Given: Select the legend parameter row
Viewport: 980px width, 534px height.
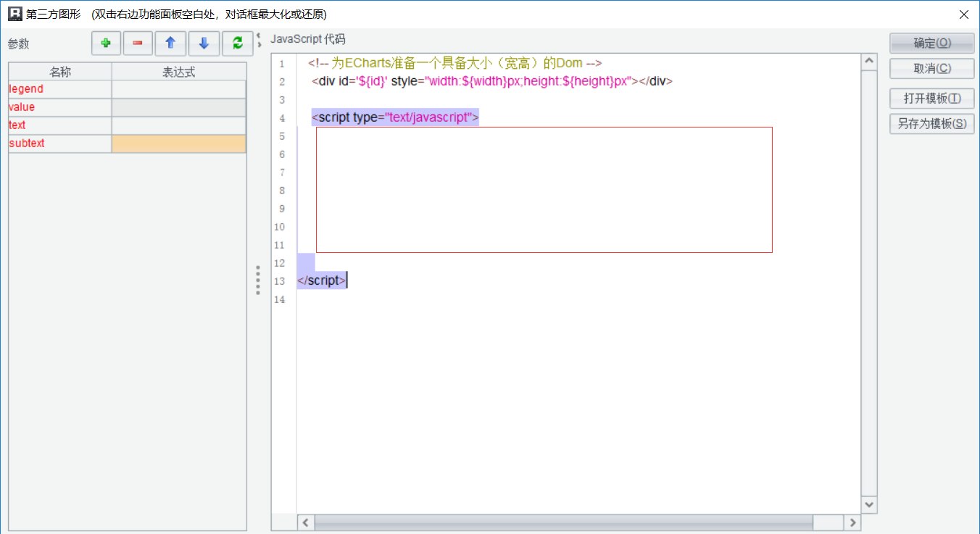Looking at the screenshot, I should click(x=60, y=89).
